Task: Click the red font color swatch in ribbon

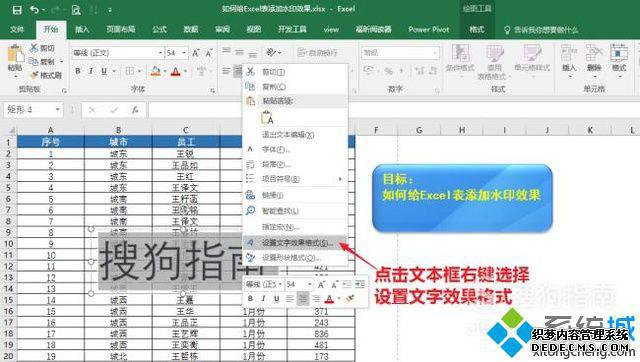Action: (x=176, y=72)
